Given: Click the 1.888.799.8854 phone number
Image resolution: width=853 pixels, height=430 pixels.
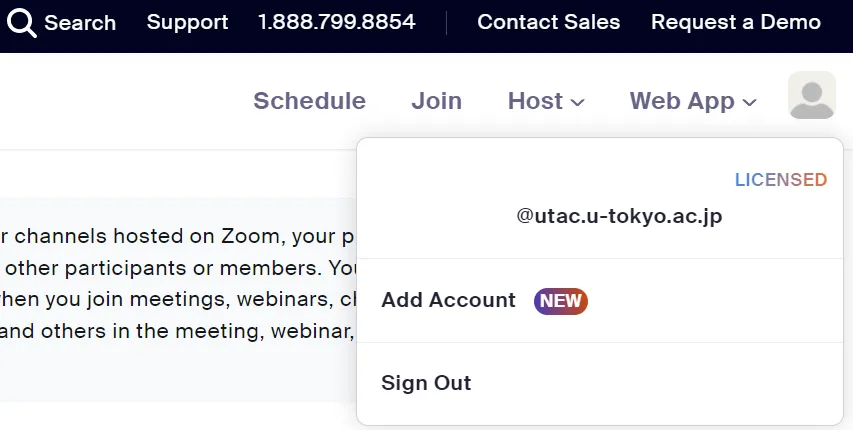Looking at the screenshot, I should [x=336, y=22].
